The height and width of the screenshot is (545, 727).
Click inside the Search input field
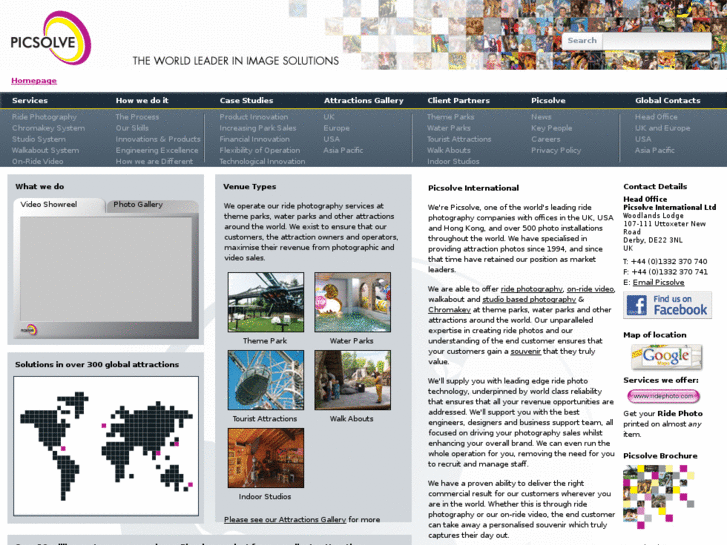(656, 41)
